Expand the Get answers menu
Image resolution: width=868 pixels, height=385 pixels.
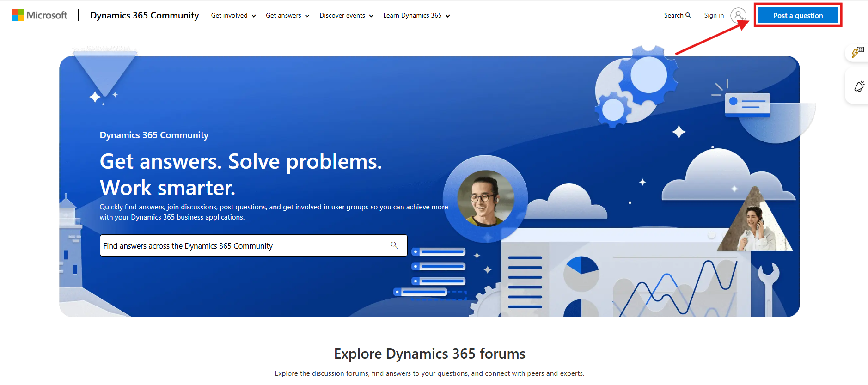[287, 15]
